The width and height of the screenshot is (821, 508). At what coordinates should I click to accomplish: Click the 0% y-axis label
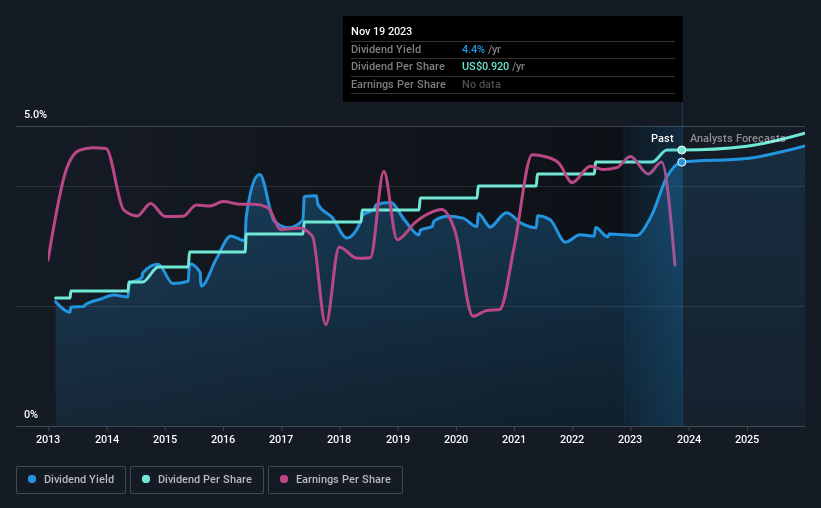pos(31,414)
